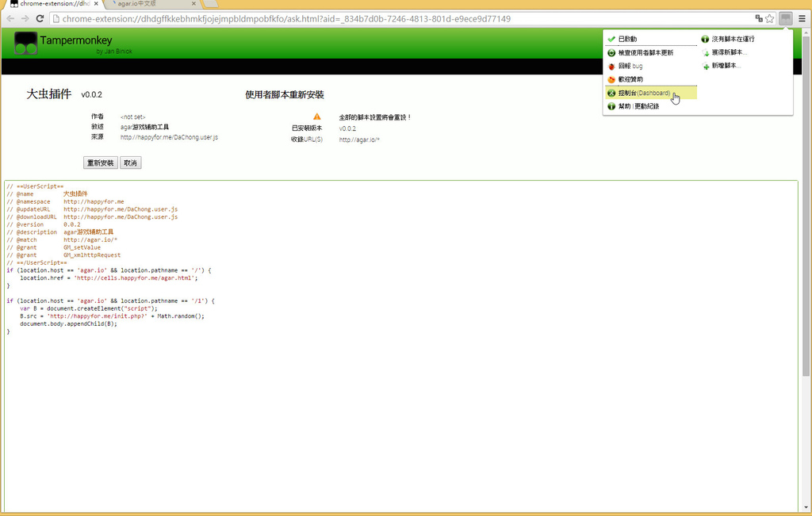Click the 大虫插件 script title
Image resolution: width=812 pixels, height=516 pixels.
pos(48,94)
